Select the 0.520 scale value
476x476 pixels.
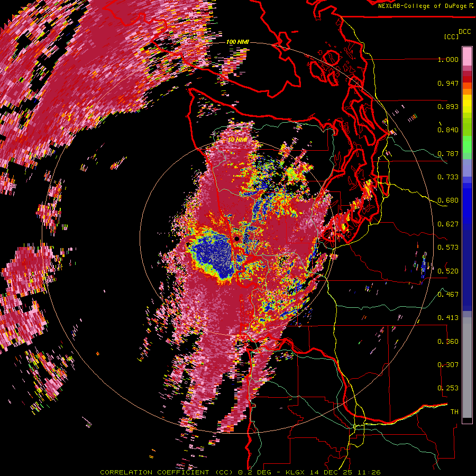448,271
